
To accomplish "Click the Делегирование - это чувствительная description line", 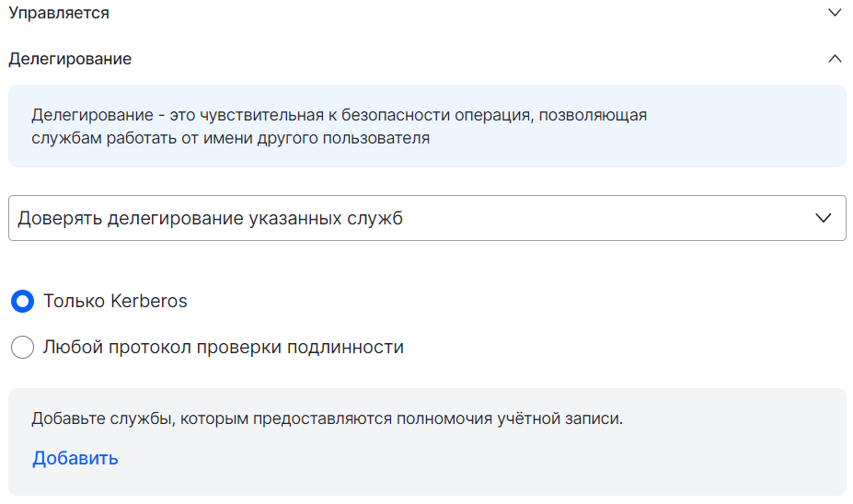I will click(339, 116).
